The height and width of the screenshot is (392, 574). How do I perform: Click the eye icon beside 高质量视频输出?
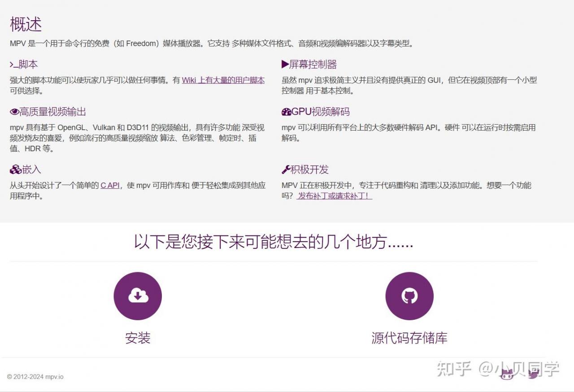[x=14, y=112]
